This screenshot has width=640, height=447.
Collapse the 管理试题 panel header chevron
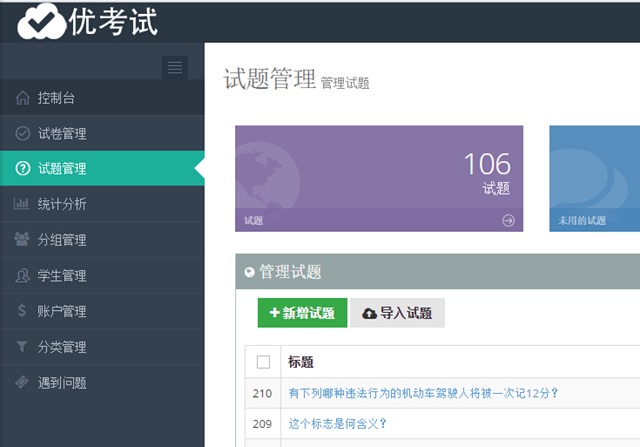(249, 272)
